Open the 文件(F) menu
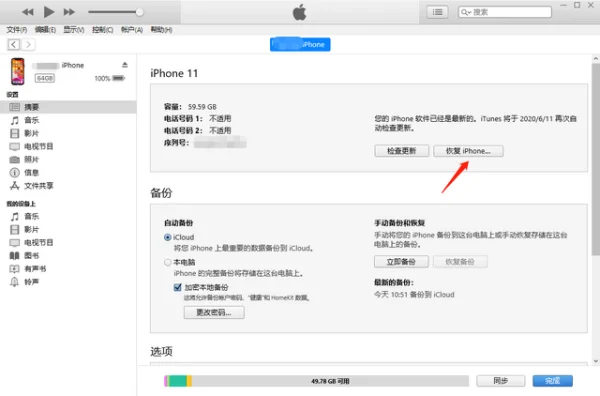The height and width of the screenshot is (396, 600). pyautogui.click(x=16, y=29)
